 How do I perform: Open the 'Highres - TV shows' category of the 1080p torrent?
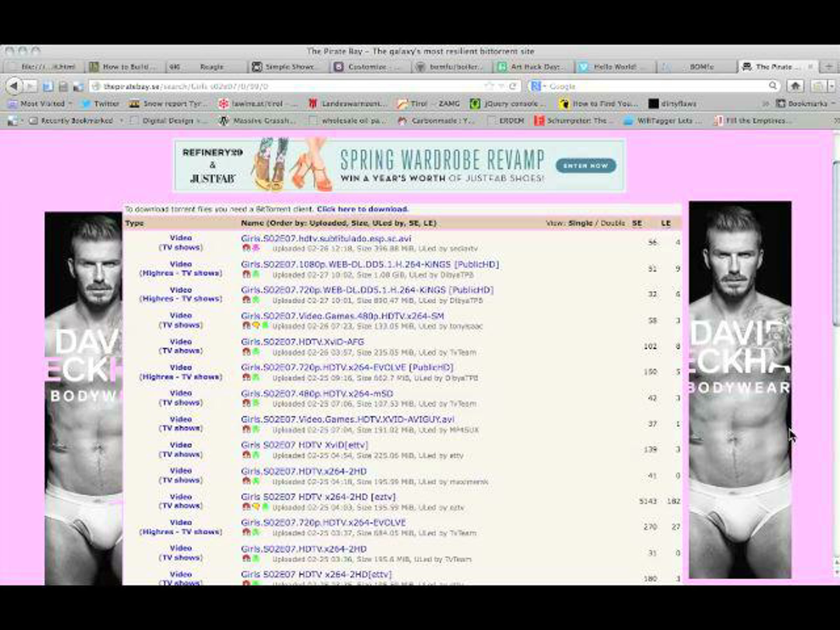pos(181,273)
